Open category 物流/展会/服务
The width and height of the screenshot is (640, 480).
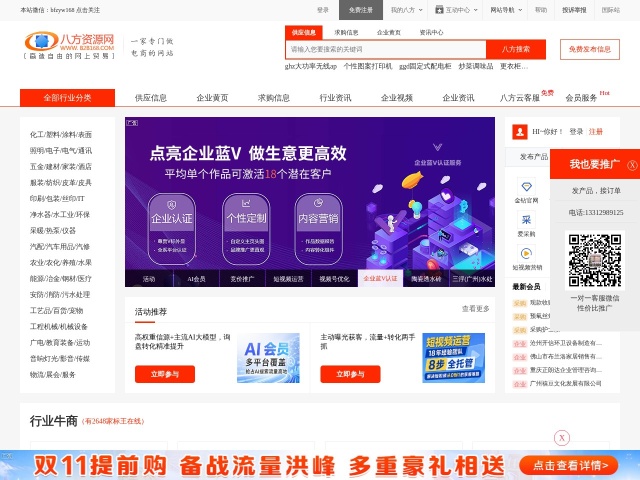tap(53, 375)
